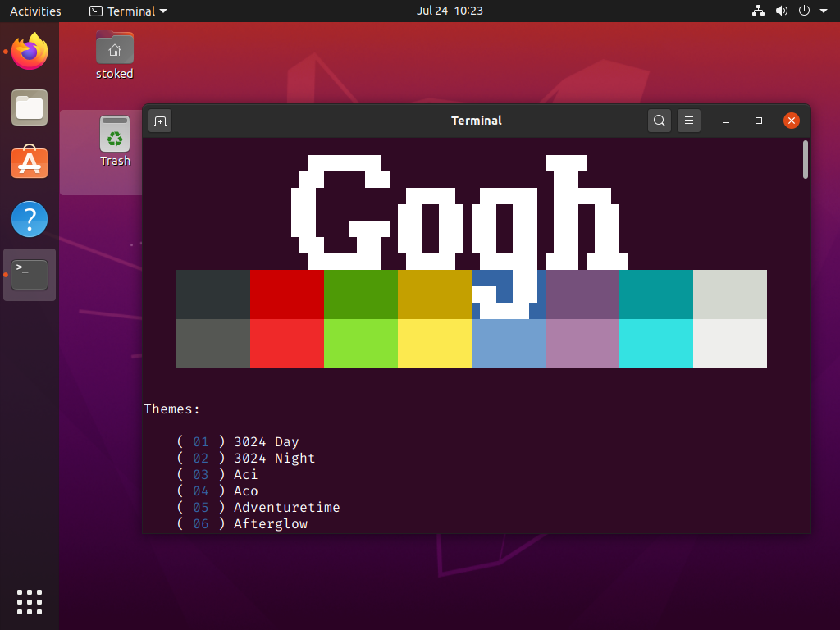This screenshot has height=630, width=840.
Task: Open the Terminal hamburger menu
Action: (x=689, y=121)
